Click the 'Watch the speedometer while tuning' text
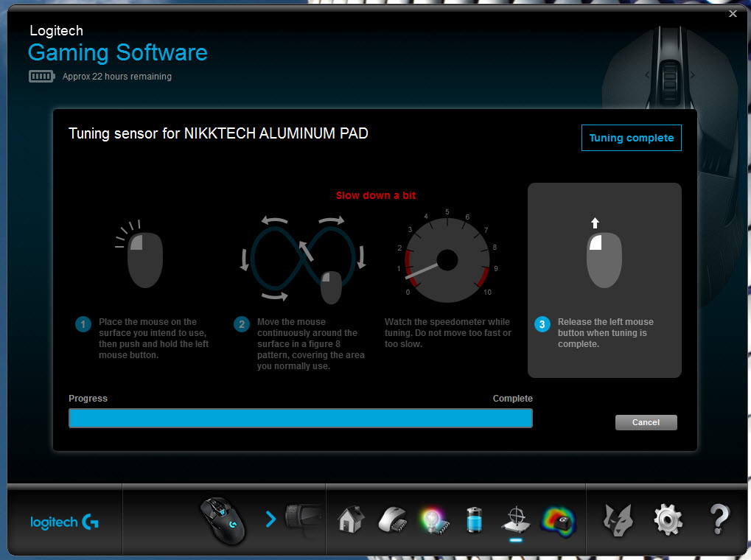Viewport: 751px width, 560px height. point(448,333)
